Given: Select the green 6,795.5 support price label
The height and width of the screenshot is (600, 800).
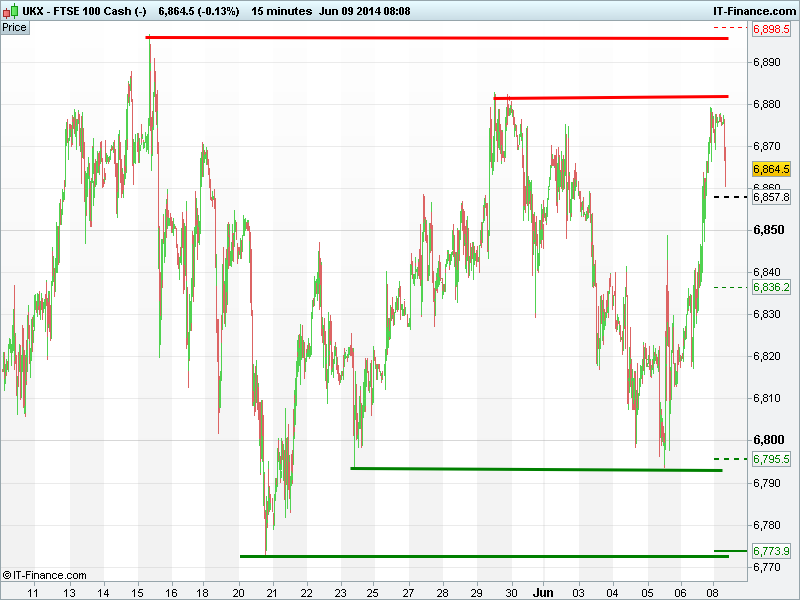Looking at the screenshot, I should click(771, 459).
